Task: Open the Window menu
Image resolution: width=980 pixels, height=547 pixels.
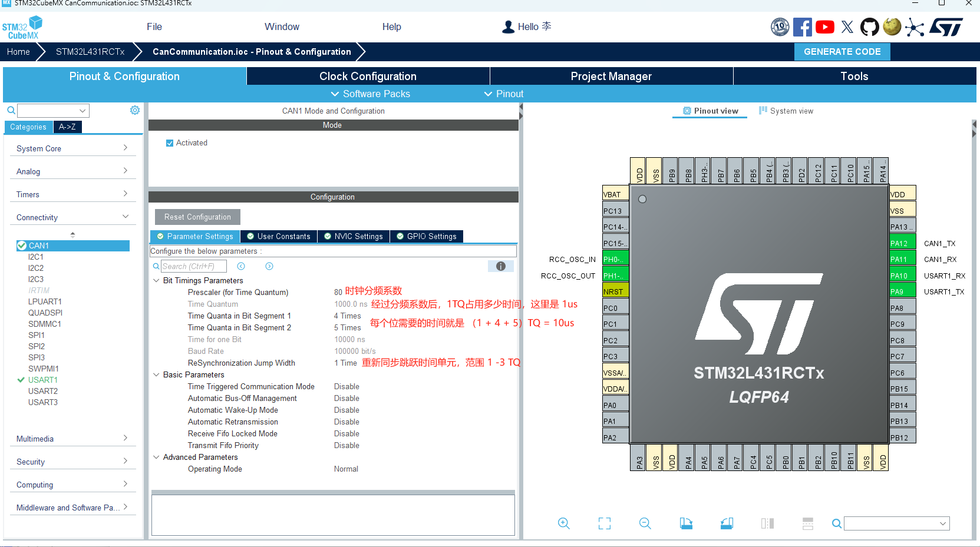Action: point(282,26)
